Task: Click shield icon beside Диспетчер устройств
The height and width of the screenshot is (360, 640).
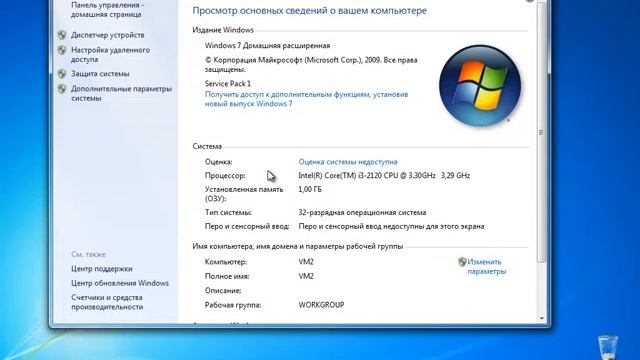Action: pos(62,35)
